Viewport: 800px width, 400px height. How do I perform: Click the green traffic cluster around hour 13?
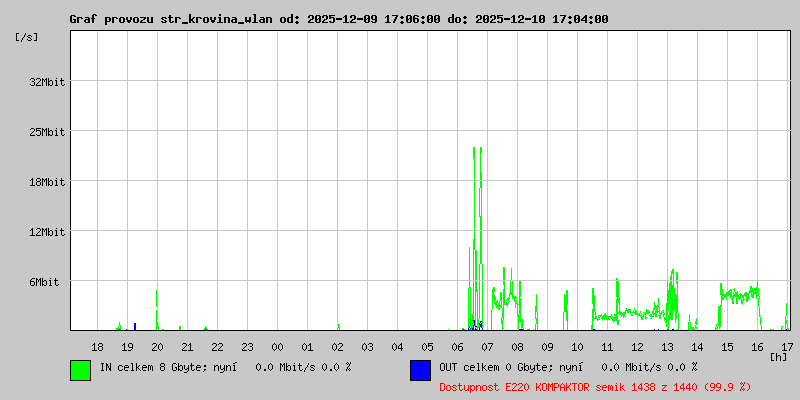click(673, 298)
